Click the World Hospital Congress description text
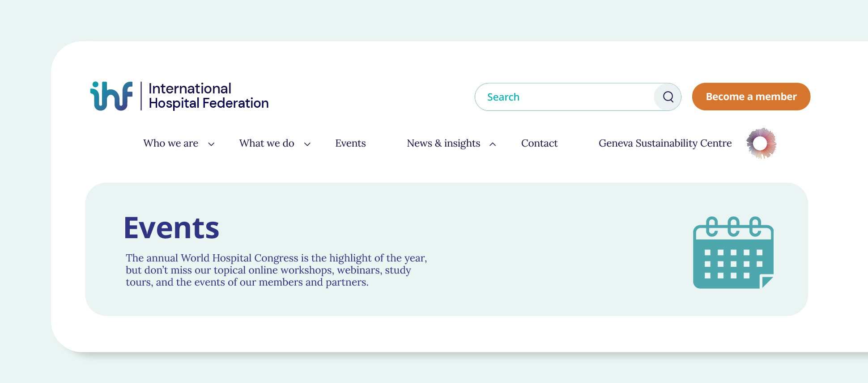Viewport: 868px width, 383px height. point(277,270)
